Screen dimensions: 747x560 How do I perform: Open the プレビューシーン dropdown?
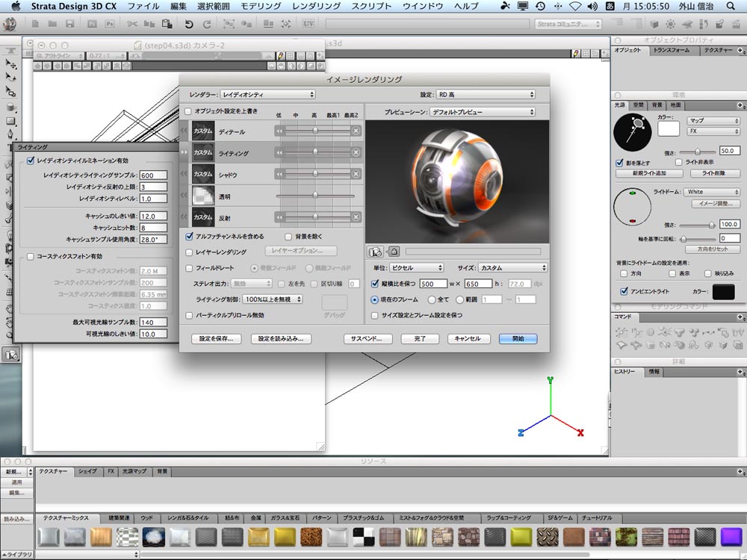(482, 112)
